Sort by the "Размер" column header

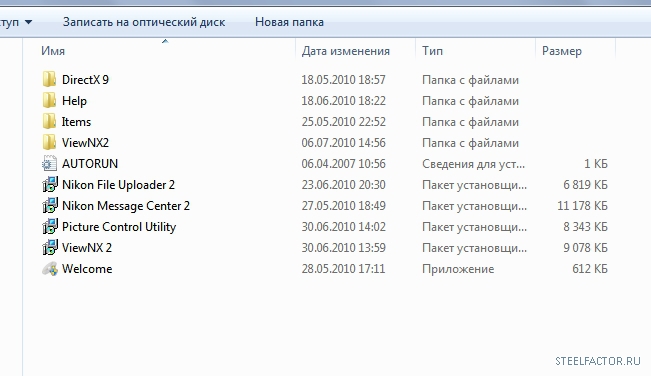point(562,51)
